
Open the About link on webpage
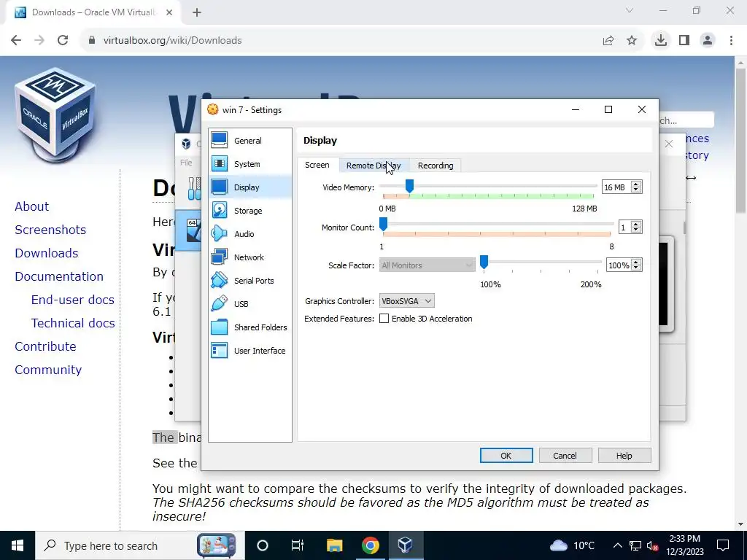click(x=32, y=206)
